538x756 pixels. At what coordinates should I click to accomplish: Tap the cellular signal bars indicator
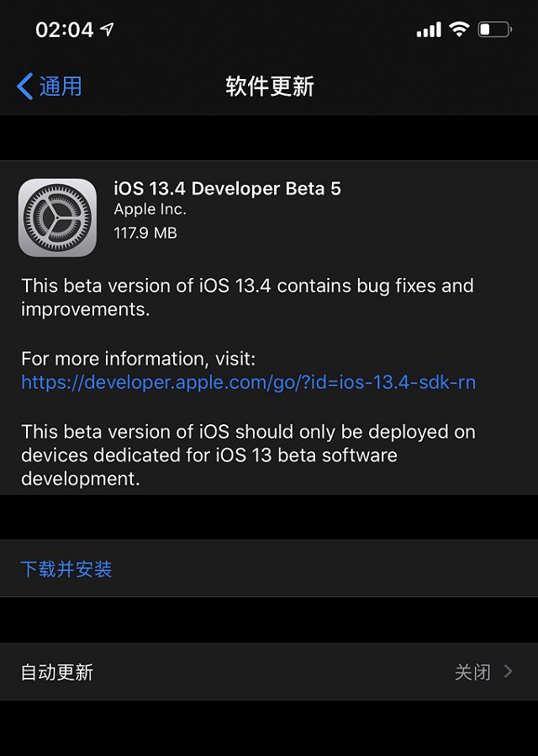pyautogui.click(x=430, y=28)
